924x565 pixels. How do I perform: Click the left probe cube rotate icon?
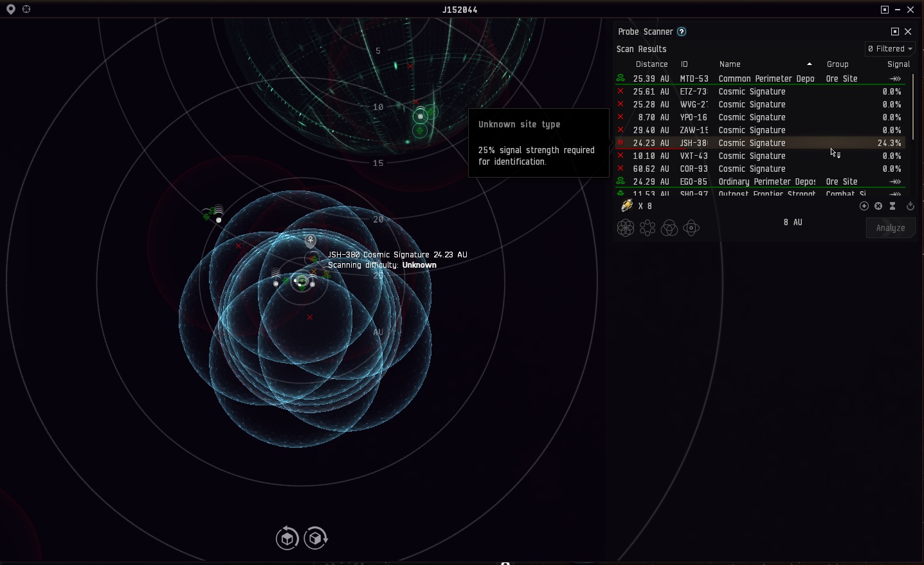click(x=287, y=538)
